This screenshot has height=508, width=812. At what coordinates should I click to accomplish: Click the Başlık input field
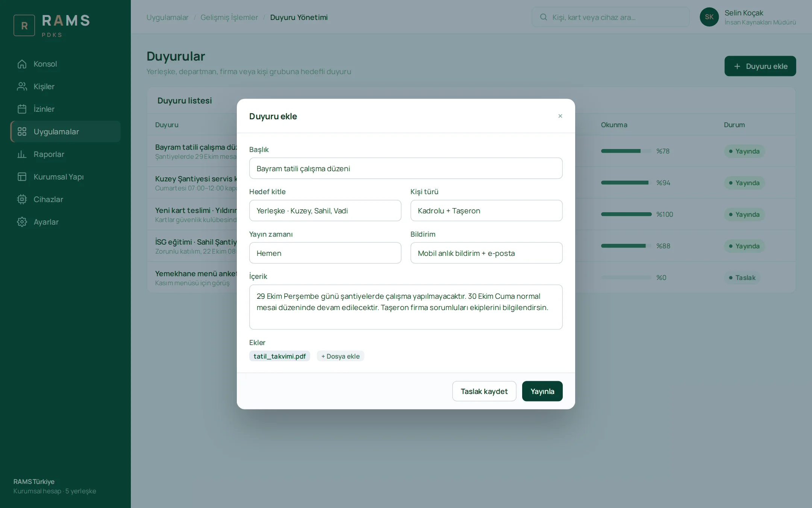pyautogui.click(x=406, y=168)
